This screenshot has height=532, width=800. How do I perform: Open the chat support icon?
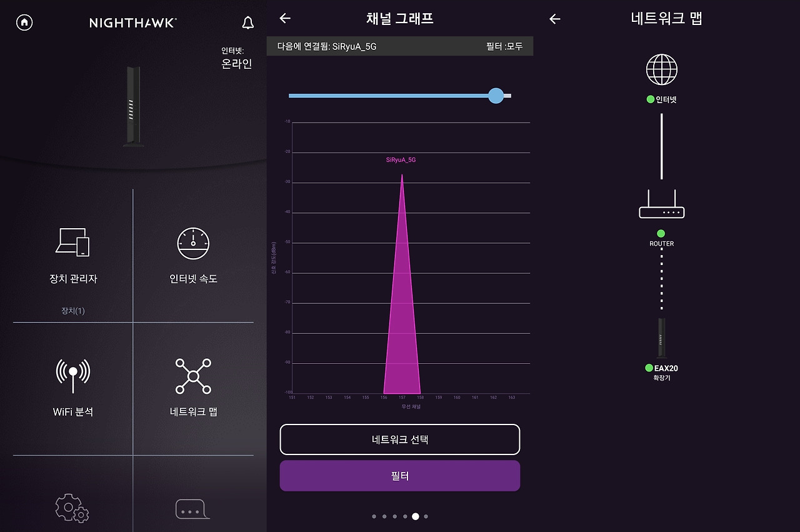coord(193,509)
